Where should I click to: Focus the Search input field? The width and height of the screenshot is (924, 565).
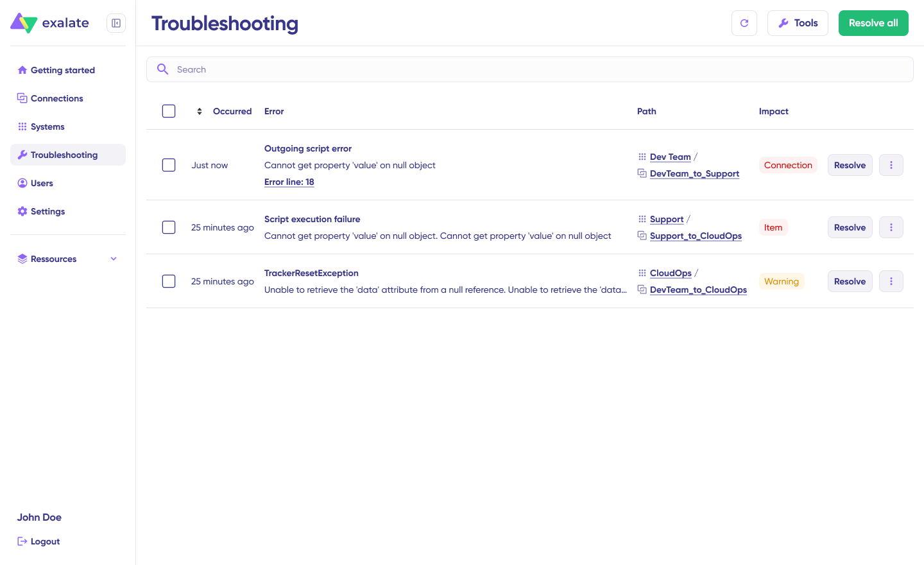pos(530,69)
